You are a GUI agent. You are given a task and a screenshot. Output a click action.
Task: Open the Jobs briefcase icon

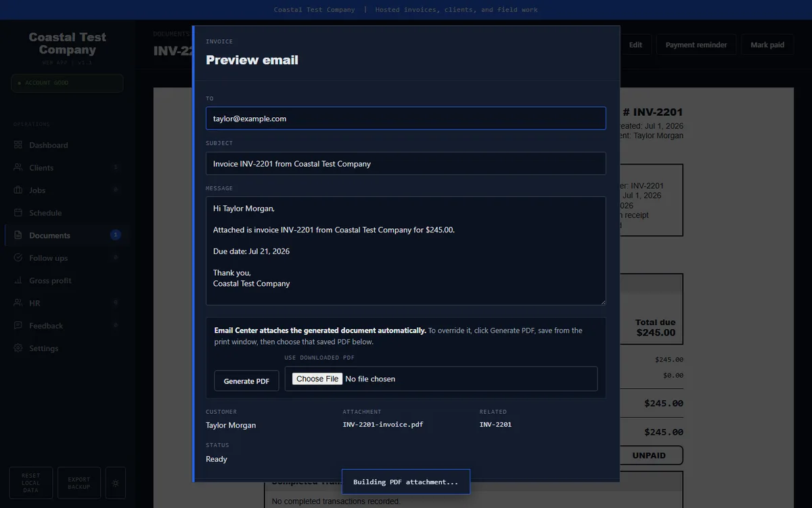18,190
